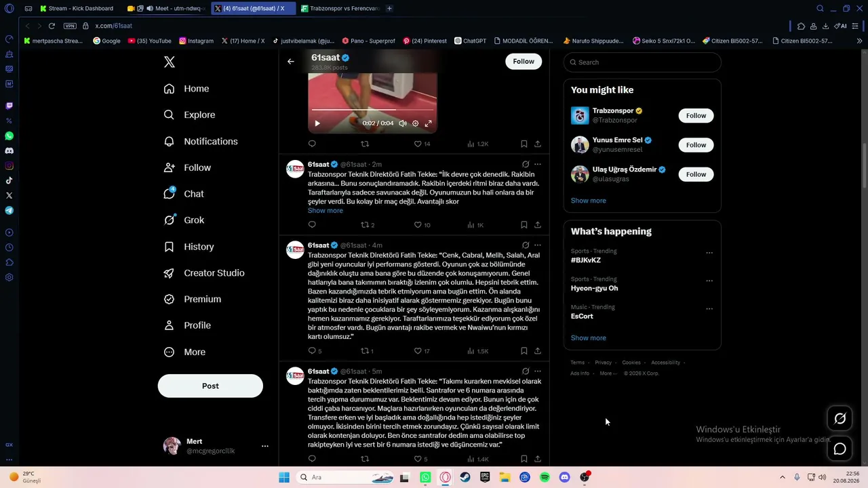
Task: Share the 2m-old post
Action: pos(538,225)
